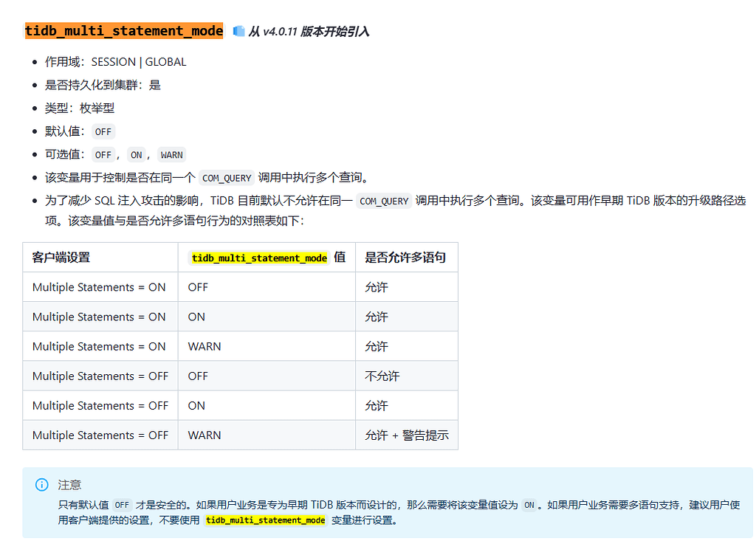756x541 pixels.
Task: Select the COM_QUERY code tag in the sixth bullet
Action: tap(227, 177)
